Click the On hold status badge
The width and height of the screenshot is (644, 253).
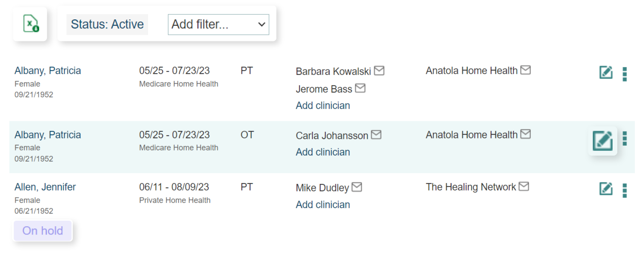point(43,231)
